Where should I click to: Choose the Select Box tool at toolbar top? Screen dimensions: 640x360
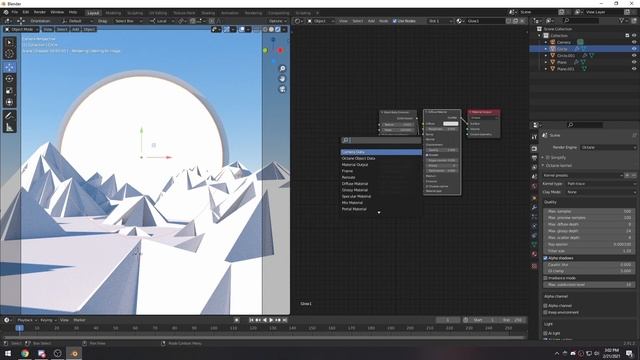coord(10,42)
